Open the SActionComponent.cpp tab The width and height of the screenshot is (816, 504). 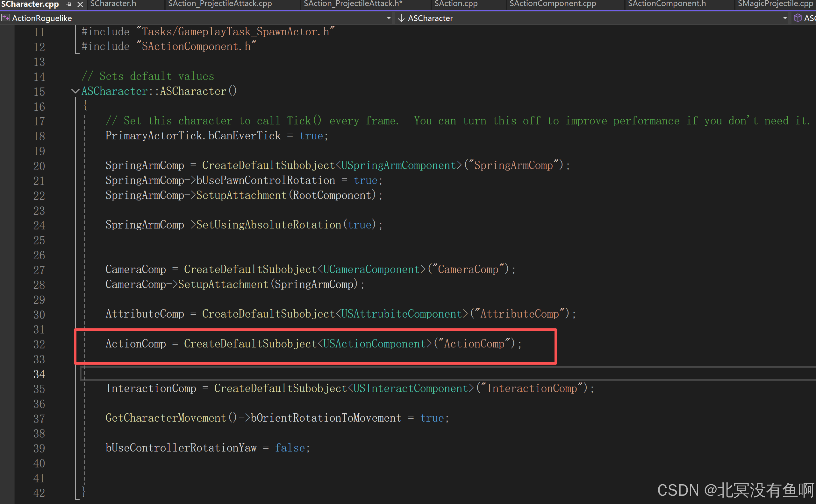553,4
